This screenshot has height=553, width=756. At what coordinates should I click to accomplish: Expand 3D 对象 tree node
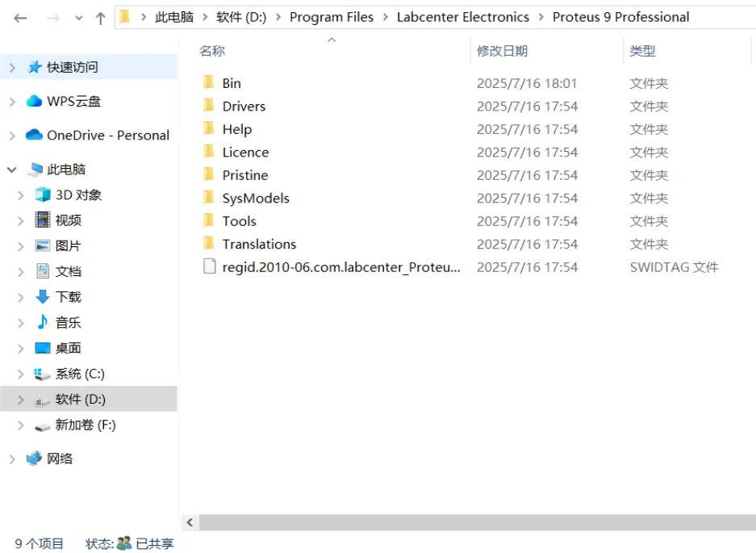pyautogui.click(x=21, y=195)
